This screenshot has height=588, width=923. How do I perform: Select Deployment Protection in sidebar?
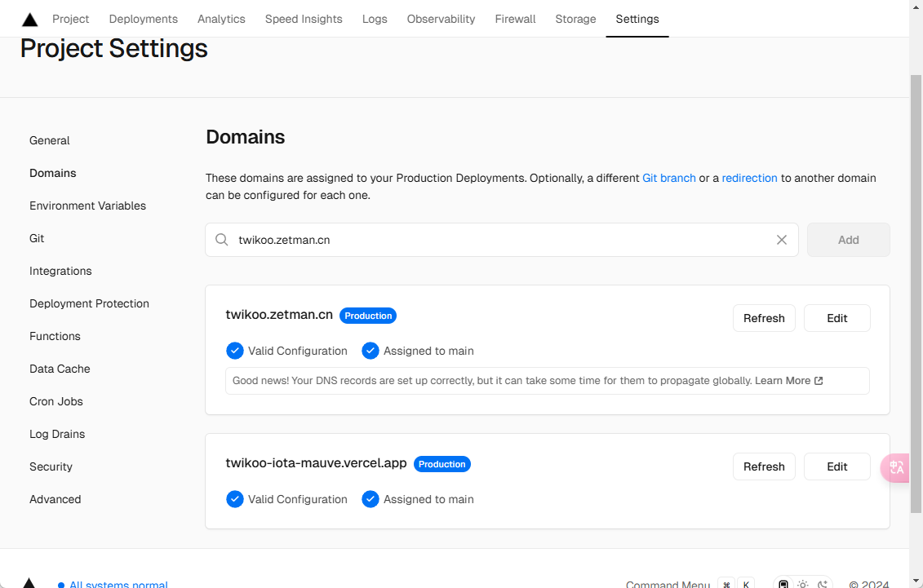point(89,303)
